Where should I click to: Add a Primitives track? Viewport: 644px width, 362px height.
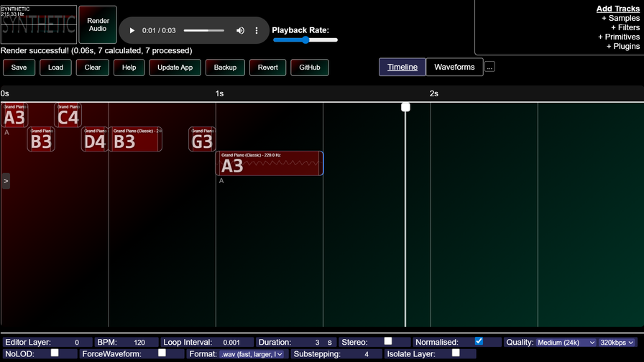click(619, 37)
